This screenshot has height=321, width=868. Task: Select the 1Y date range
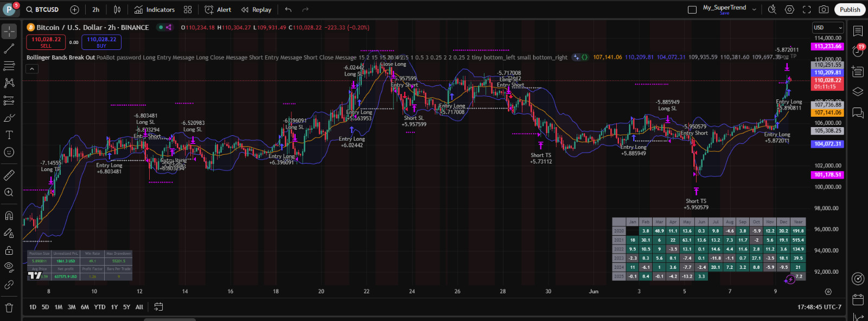(x=114, y=307)
